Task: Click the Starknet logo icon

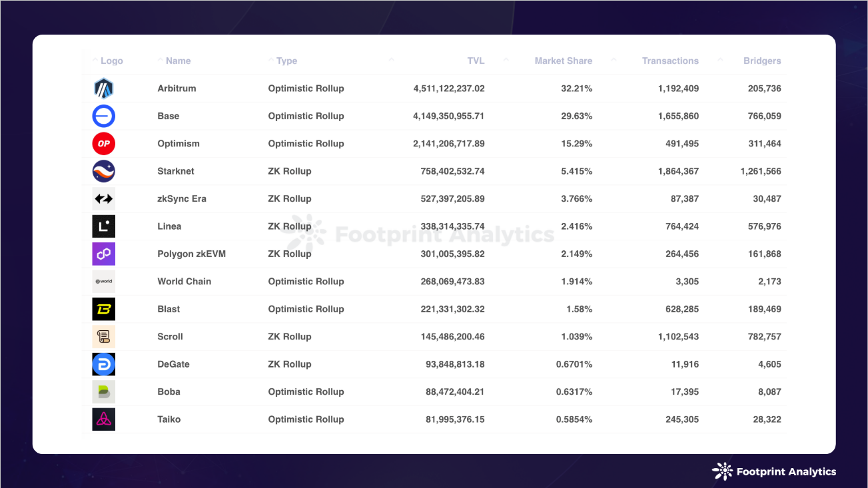Action: (x=103, y=171)
